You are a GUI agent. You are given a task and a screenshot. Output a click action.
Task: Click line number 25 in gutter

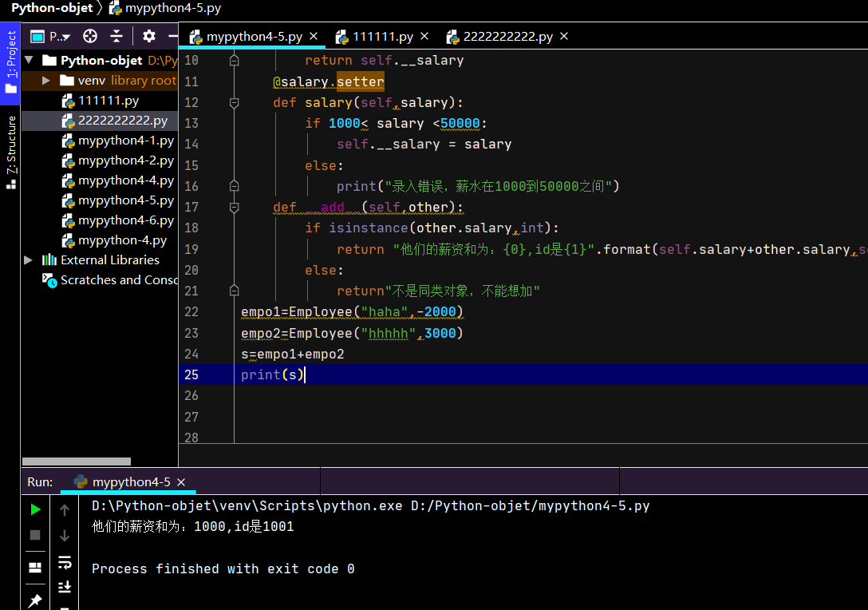(x=191, y=375)
